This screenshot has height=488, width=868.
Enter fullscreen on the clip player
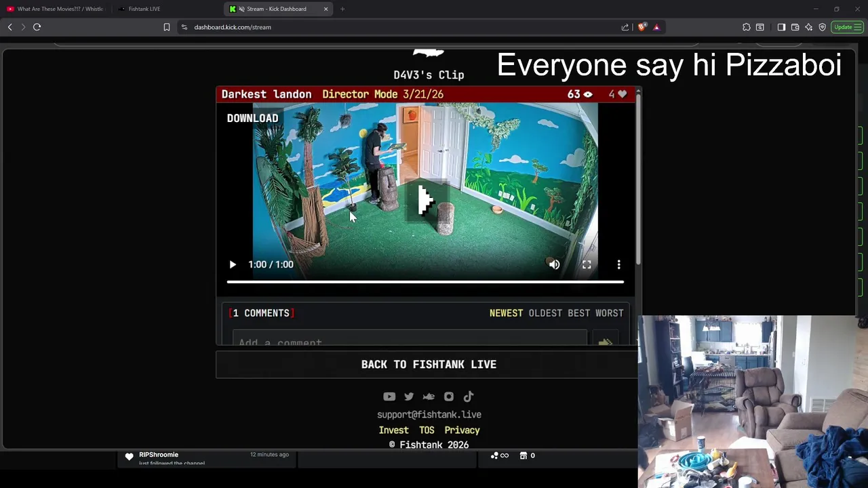coord(587,264)
